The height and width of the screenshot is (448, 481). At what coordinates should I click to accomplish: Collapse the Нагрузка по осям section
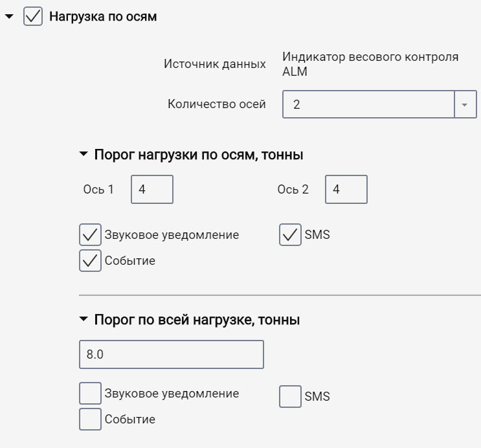tap(9, 16)
